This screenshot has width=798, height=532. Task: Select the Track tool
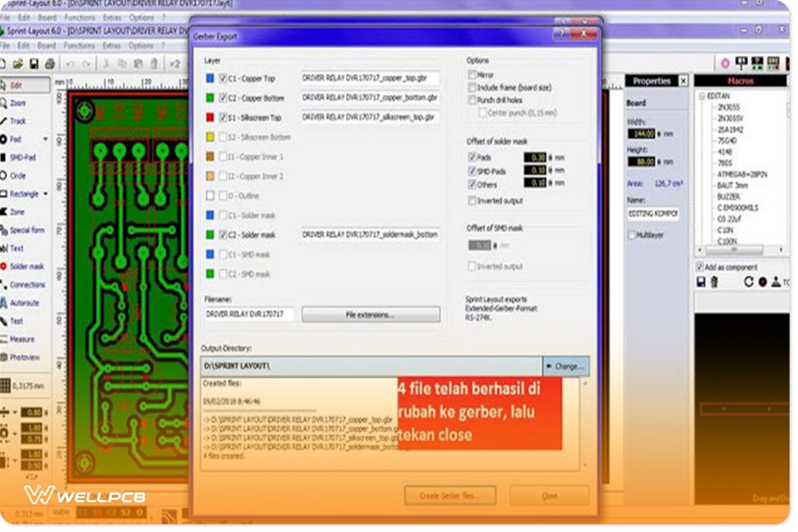[17, 121]
